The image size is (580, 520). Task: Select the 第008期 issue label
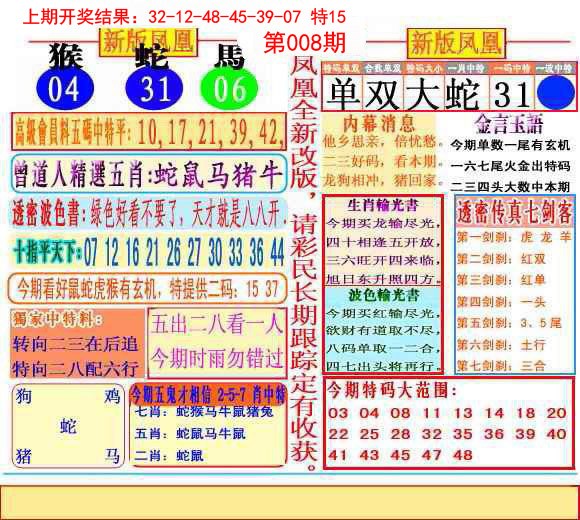pyautogui.click(x=304, y=43)
